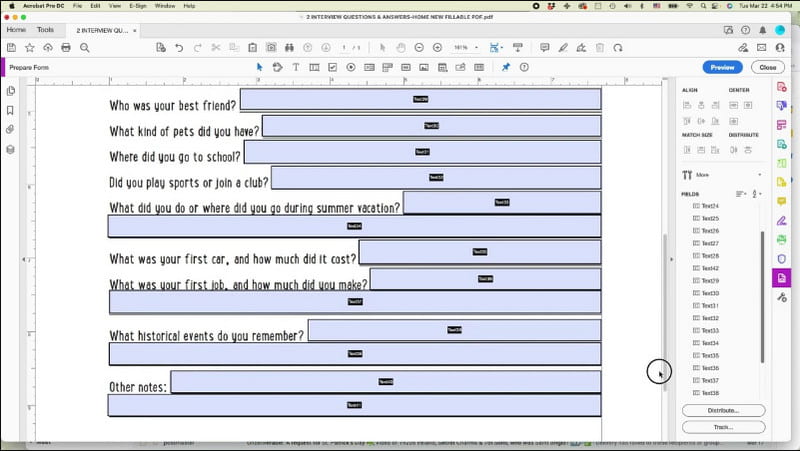Viewport: 800px width, 451px height.
Task: Click the zoom out minus icon
Action: click(x=419, y=47)
